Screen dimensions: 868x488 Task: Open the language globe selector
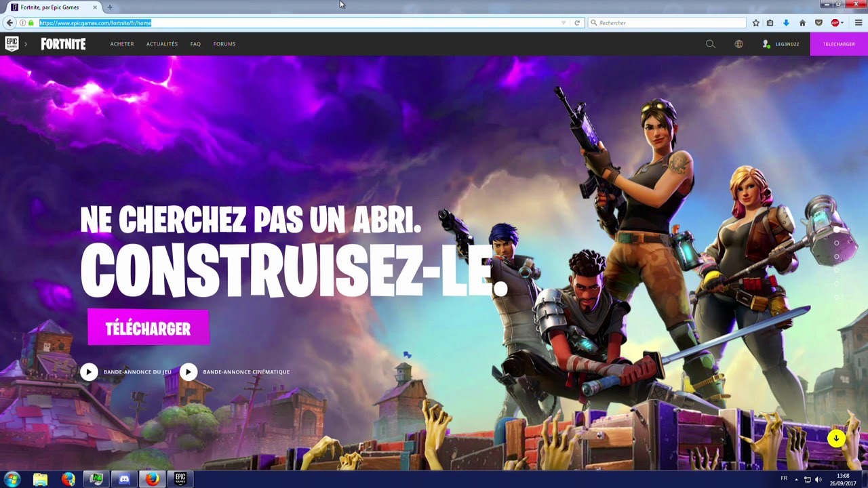(x=738, y=44)
